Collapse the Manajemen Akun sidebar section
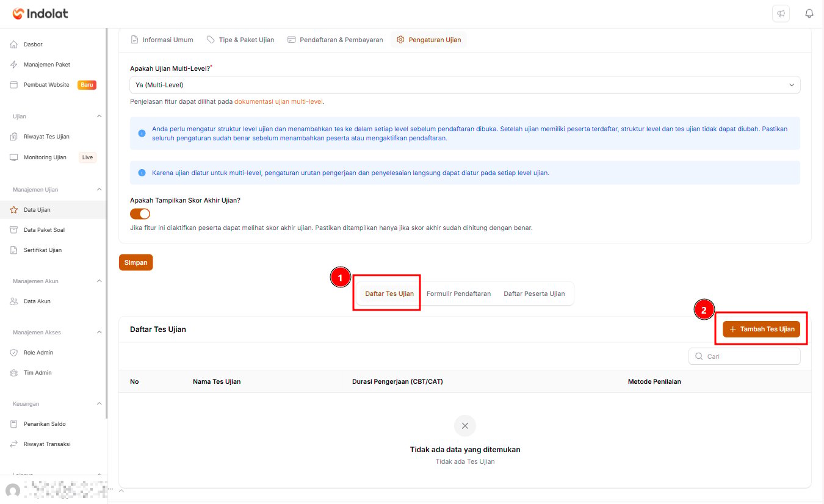 tap(99, 281)
